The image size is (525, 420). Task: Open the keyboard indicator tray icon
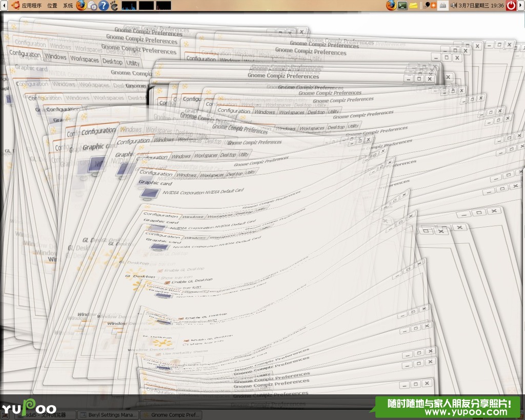click(442, 5)
